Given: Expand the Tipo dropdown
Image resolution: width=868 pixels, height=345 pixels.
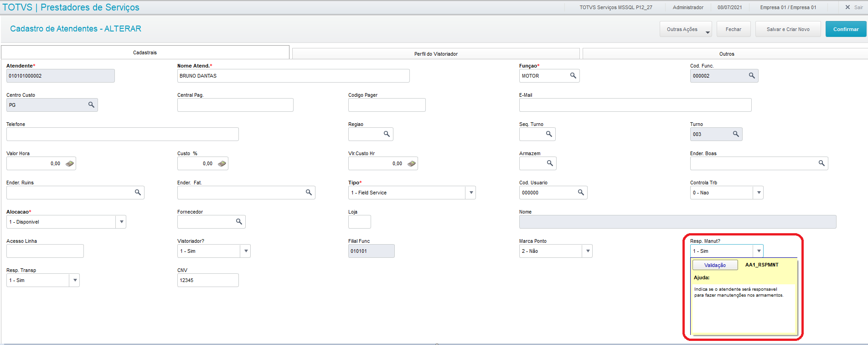Looking at the screenshot, I should pos(470,193).
